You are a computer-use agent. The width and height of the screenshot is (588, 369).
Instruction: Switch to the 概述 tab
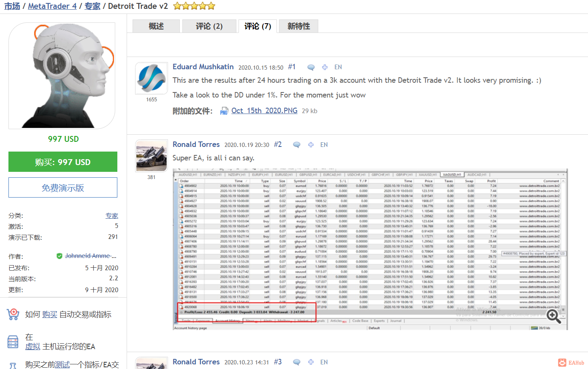pyautogui.click(x=156, y=26)
